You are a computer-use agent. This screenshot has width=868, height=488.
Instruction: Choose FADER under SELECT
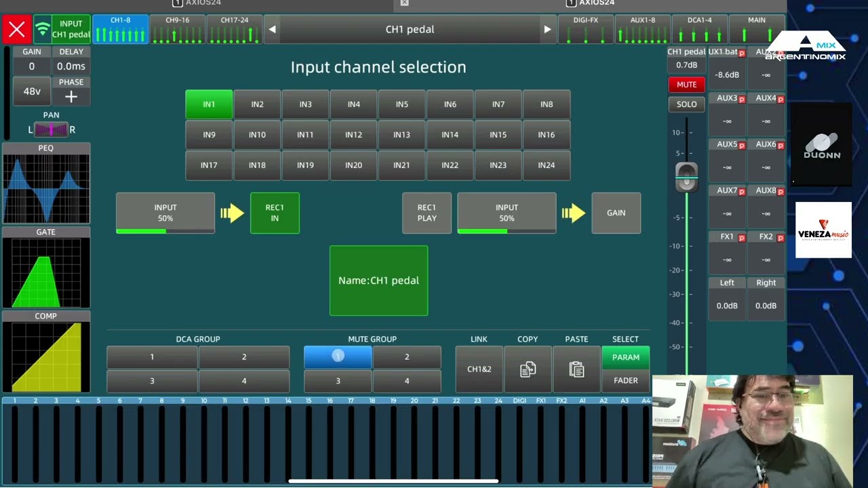pos(625,381)
